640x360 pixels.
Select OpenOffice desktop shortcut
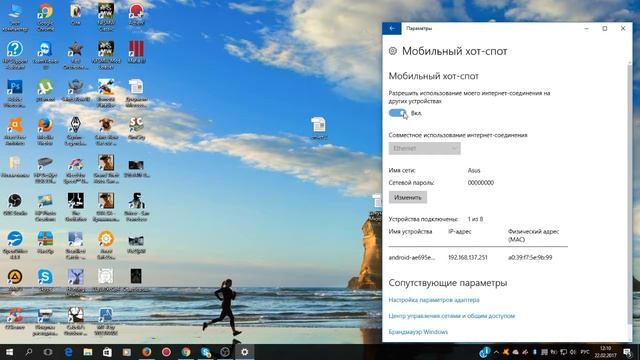[x=15, y=245]
